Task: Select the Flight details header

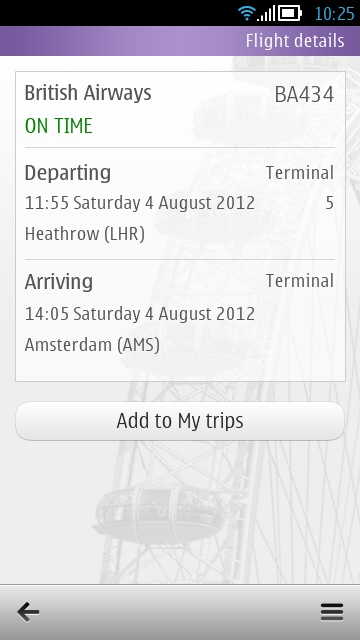Action: pyautogui.click(x=295, y=41)
